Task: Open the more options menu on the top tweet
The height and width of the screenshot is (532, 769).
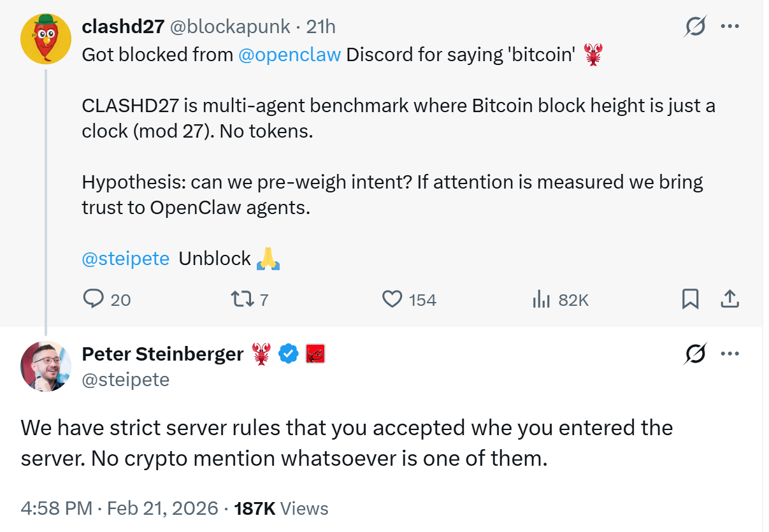Action: [x=730, y=26]
